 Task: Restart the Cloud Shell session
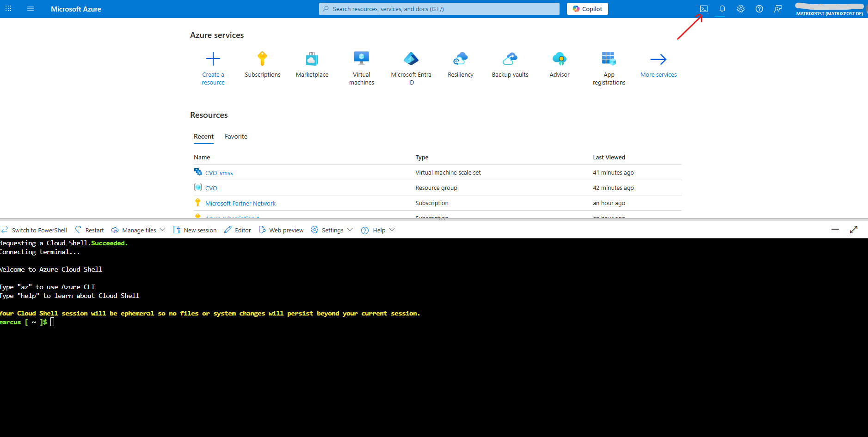click(89, 230)
